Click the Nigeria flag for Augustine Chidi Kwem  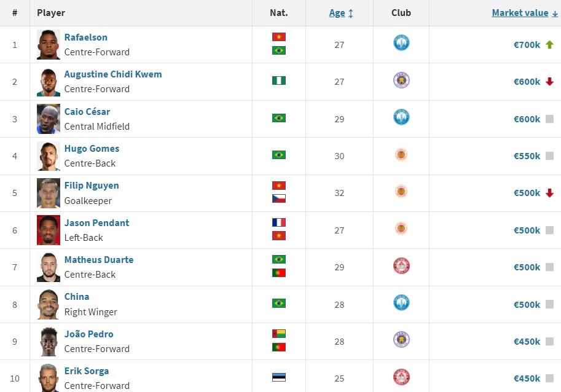point(278,82)
